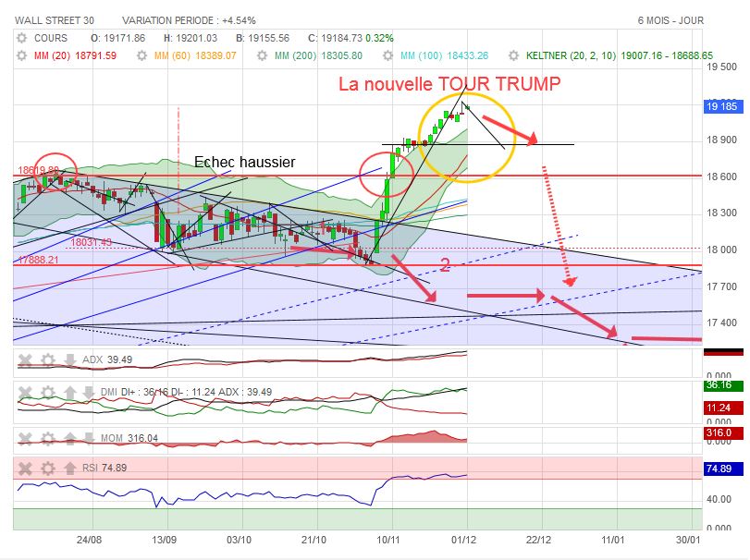Click the 03/10 date on time axis
The image size is (750, 560).
tap(239, 540)
